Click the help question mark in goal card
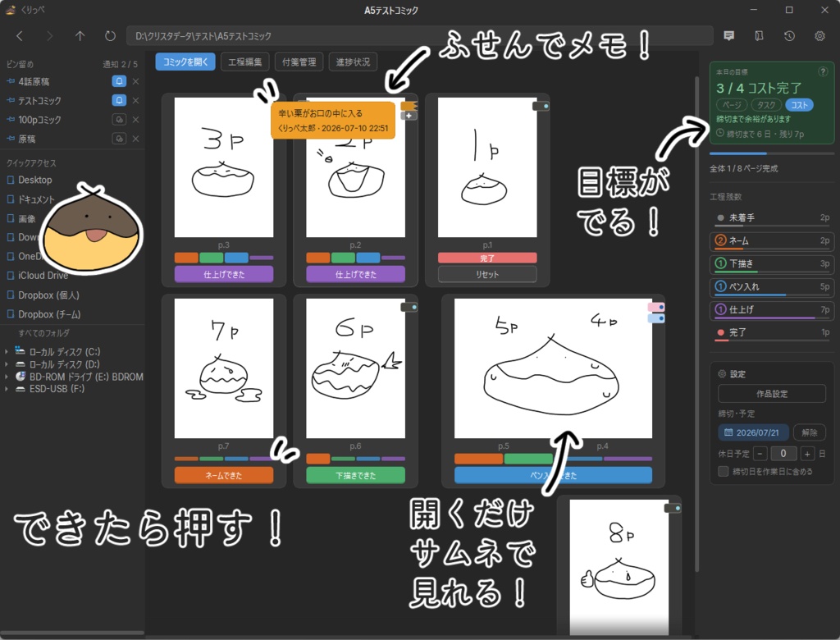The width and height of the screenshot is (840, 640). (823, 71)
